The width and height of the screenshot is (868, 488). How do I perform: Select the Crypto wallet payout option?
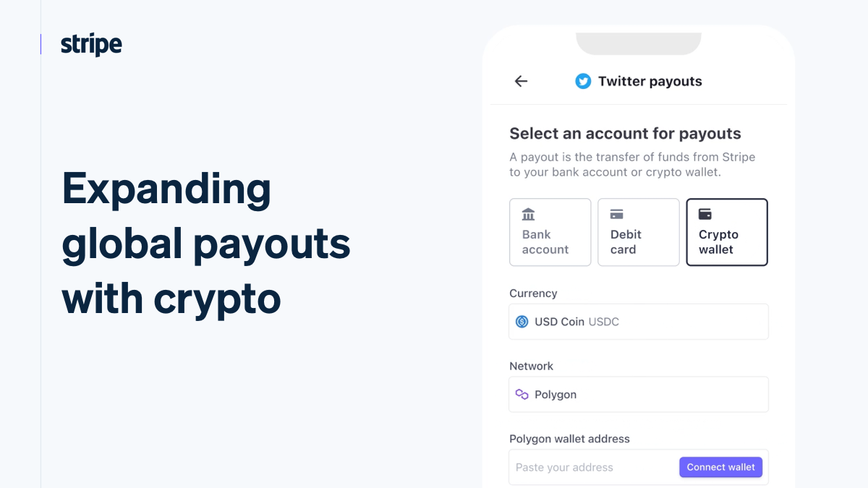(727, 232)
